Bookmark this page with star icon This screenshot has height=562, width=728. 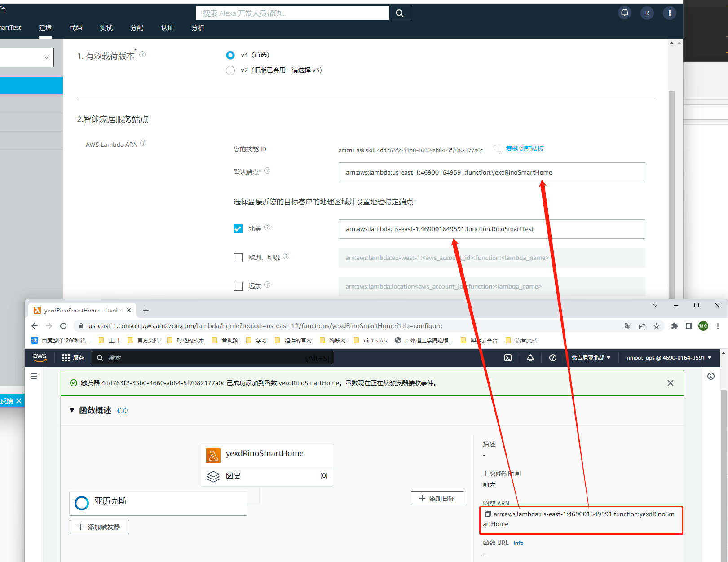[657, 326]
